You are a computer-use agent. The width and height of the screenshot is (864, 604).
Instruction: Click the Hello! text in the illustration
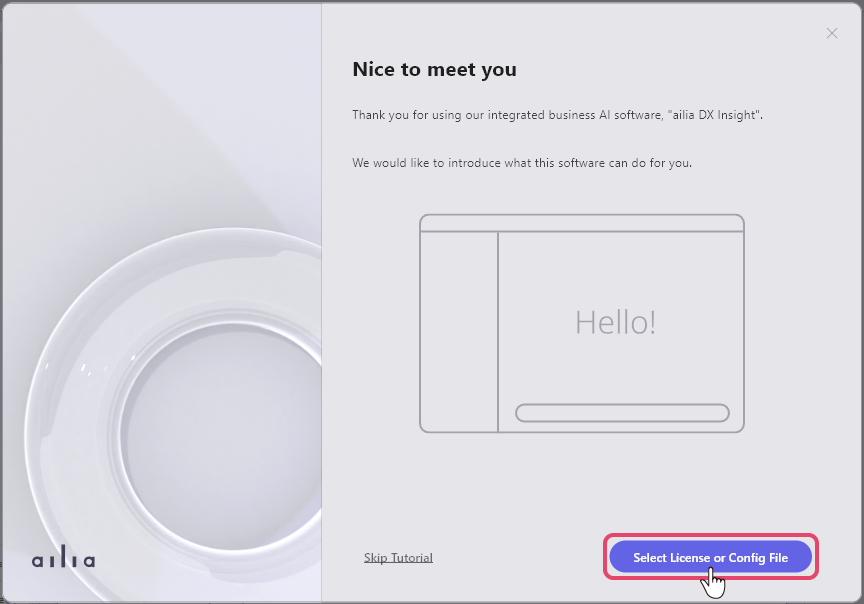[615, 322]
